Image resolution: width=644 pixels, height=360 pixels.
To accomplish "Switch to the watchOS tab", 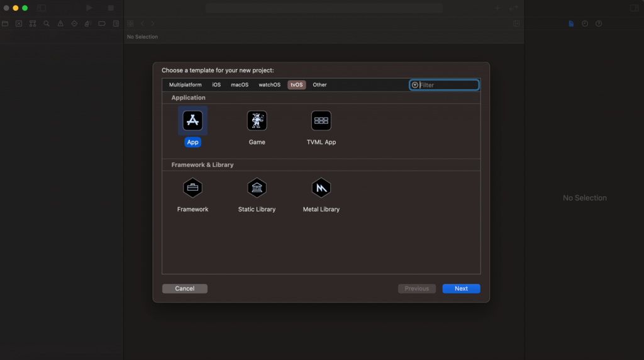I will [x=269, y=85].
